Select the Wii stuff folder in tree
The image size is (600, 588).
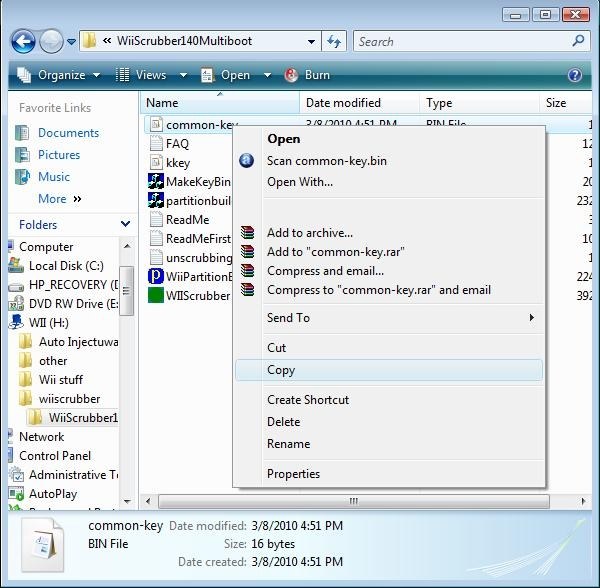tap(61, 380)
